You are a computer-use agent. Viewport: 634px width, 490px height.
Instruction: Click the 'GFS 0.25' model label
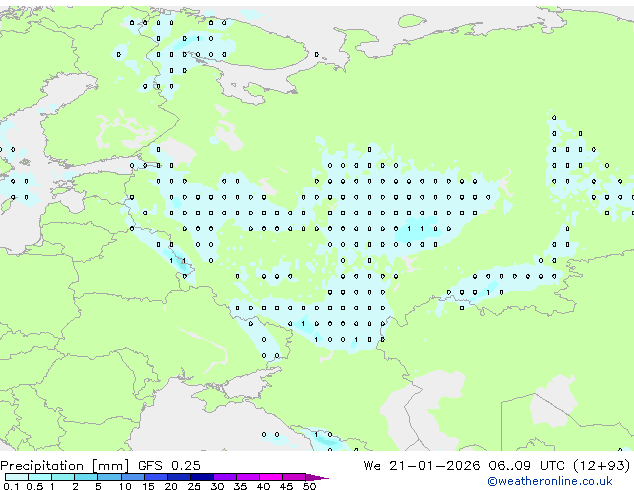click(x=169, y=466)
